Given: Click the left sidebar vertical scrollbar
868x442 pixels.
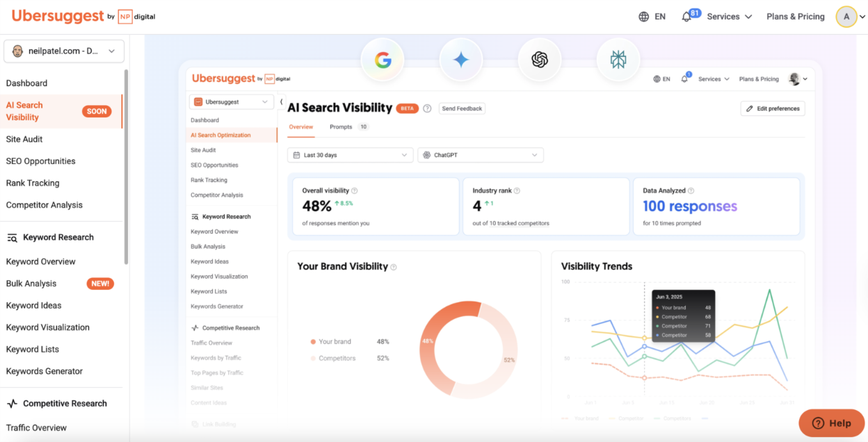Looking at the screenshot, I should tap(126, 167).
